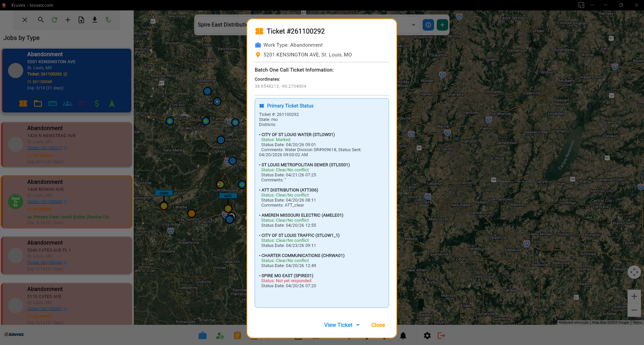This screenshot has width=644, height=345.
Task: Download jobs with the download arrow icon
Action: coord(95,20)
